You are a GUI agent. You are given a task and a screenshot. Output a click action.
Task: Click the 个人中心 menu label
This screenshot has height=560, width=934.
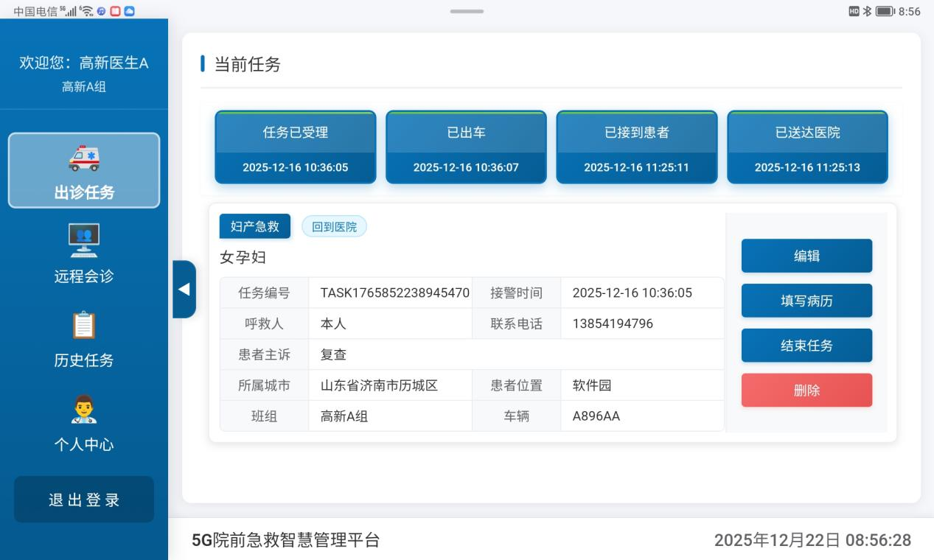pyautogui.click(x=84, y=444)
